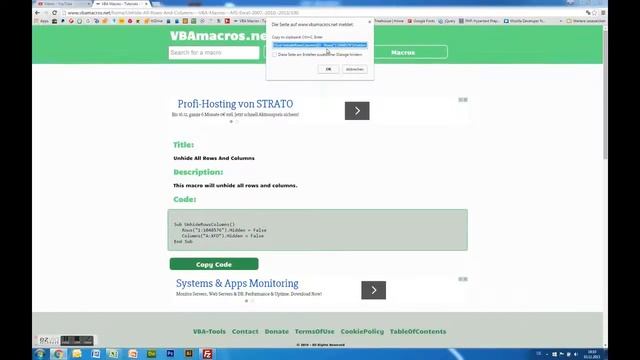640x360 pixels.
Task: Click the Copy Code button
Action: click(214, 264)
